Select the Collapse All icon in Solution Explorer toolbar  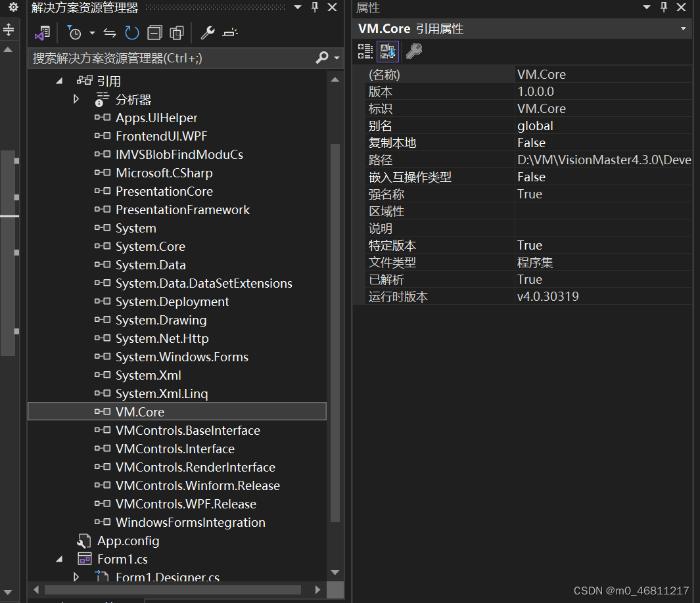(153, 33)
